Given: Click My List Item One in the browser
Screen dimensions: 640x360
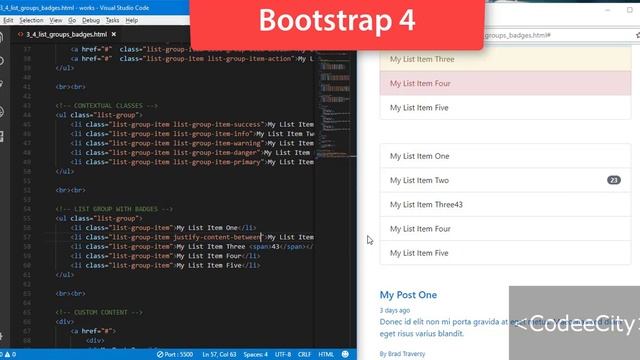Looking at the screenshot, I should [505, 156].
